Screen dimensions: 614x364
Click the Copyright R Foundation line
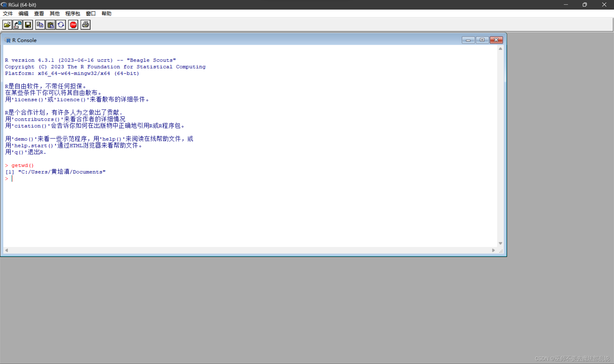coord(105,67)
